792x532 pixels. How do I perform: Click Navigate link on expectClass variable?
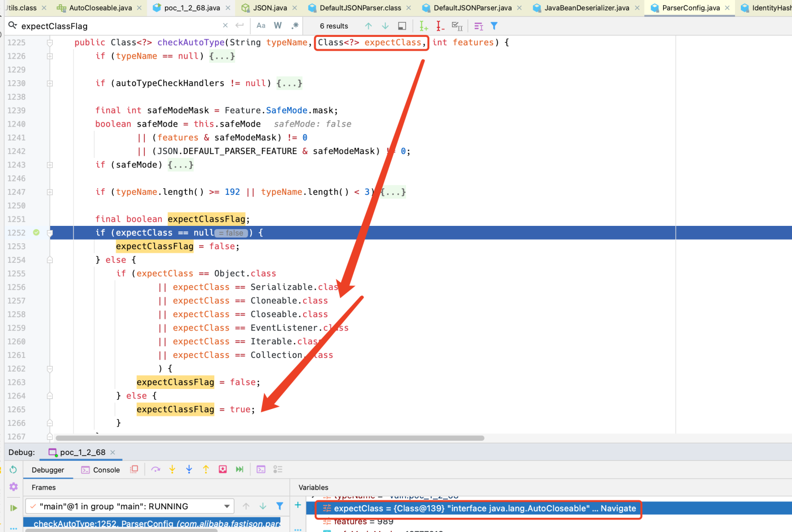[618, 508]
